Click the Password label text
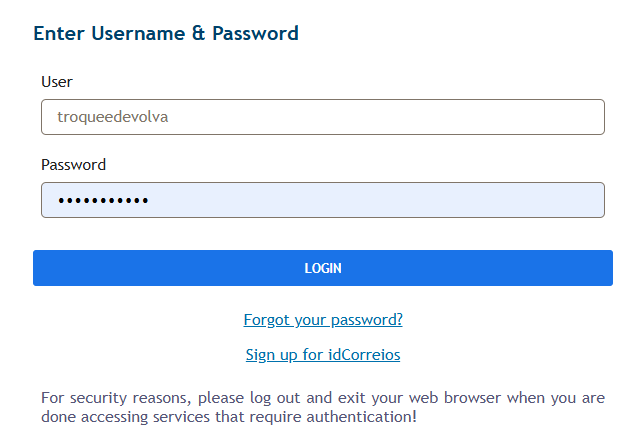639x440 pixels. (73, 164)
